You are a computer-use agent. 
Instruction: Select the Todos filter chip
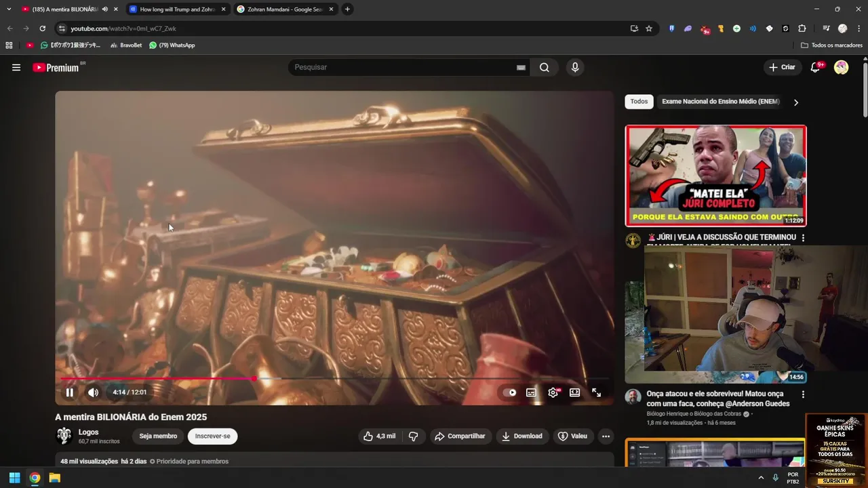639,102
